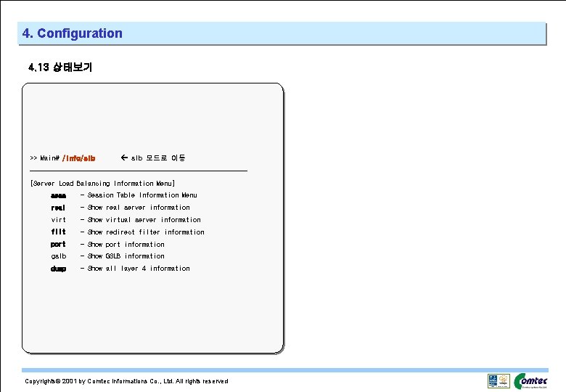Click 'Show redirect filter information' description
This screenshot has height=392, width=566.
(x=146, y=232)
